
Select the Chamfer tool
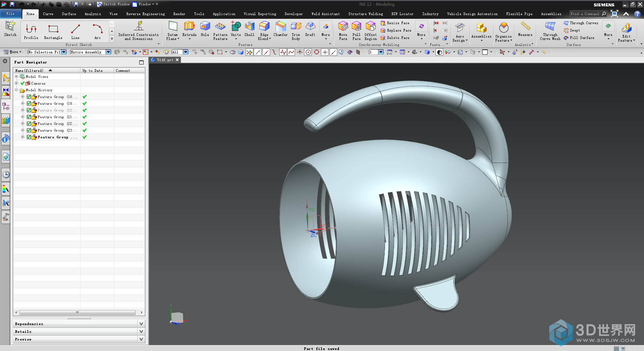281,29
